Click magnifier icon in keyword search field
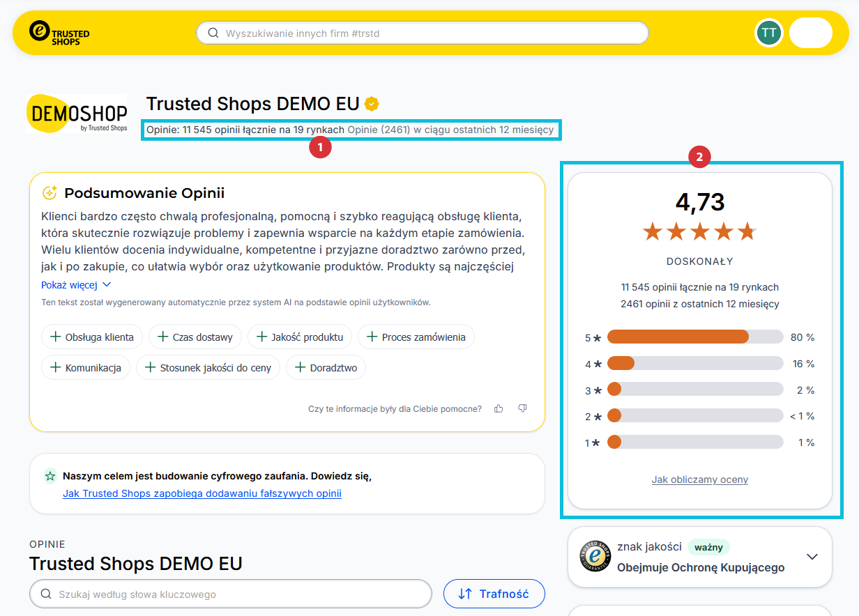Screen dimensions: 859x616 (46, 594)
